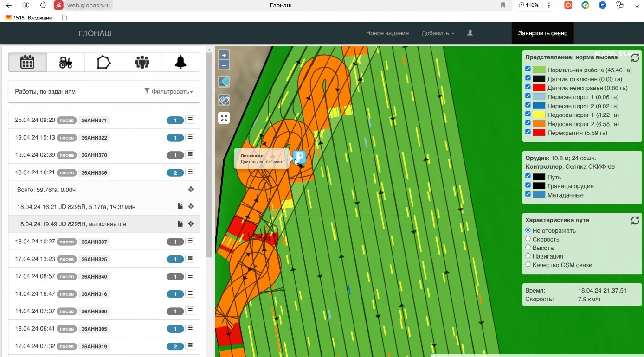Collapse task 18.04.24 16:21 36АНН336

click(x=104, y=172)
